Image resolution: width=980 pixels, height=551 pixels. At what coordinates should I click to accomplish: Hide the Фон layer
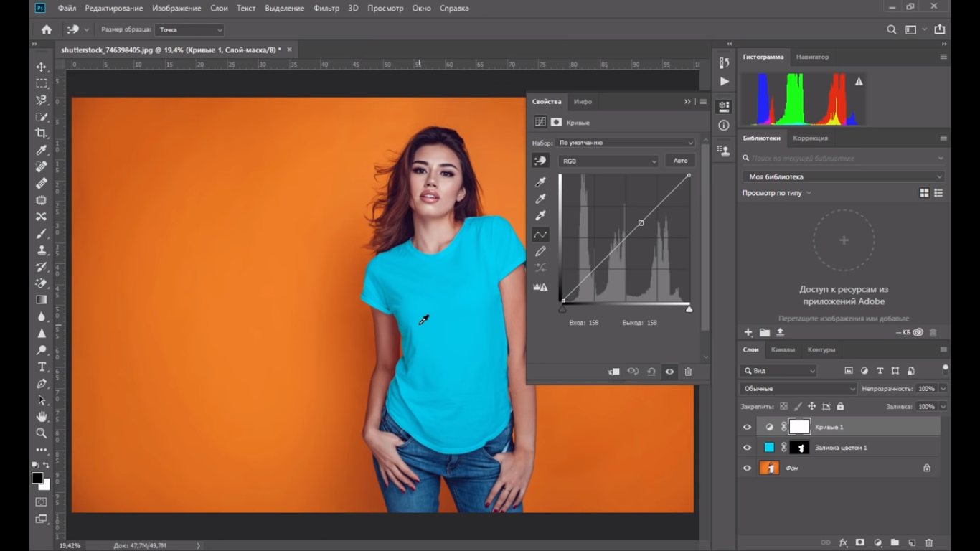click(x=747, y=468)
